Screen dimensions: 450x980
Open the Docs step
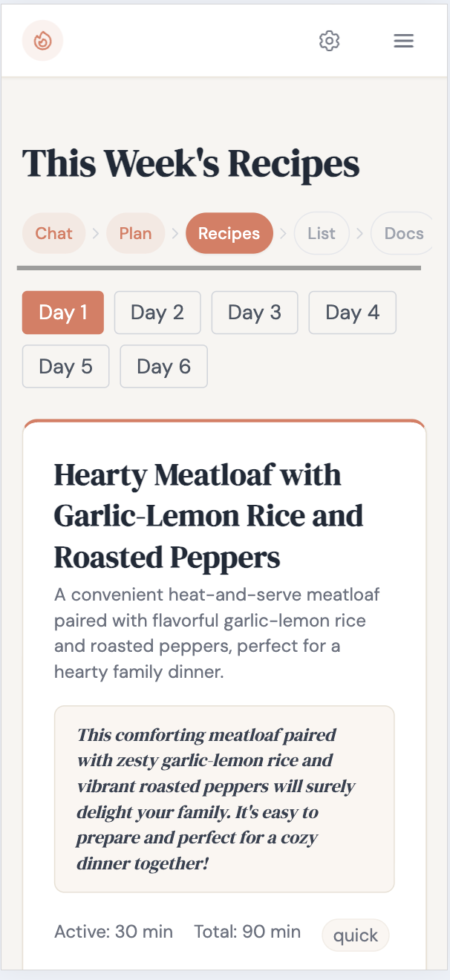pos(402,233)
